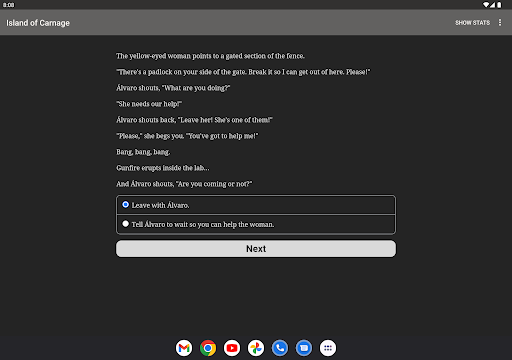The height and width of the screenshot is (360, 512).
Task: Open the app drawer grid icon
Action: 328,348
